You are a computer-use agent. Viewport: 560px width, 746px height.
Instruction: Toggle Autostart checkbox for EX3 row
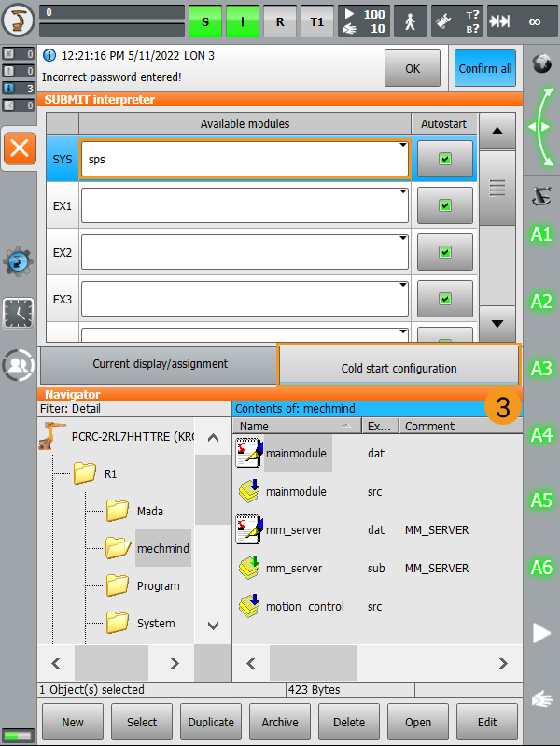444,299
